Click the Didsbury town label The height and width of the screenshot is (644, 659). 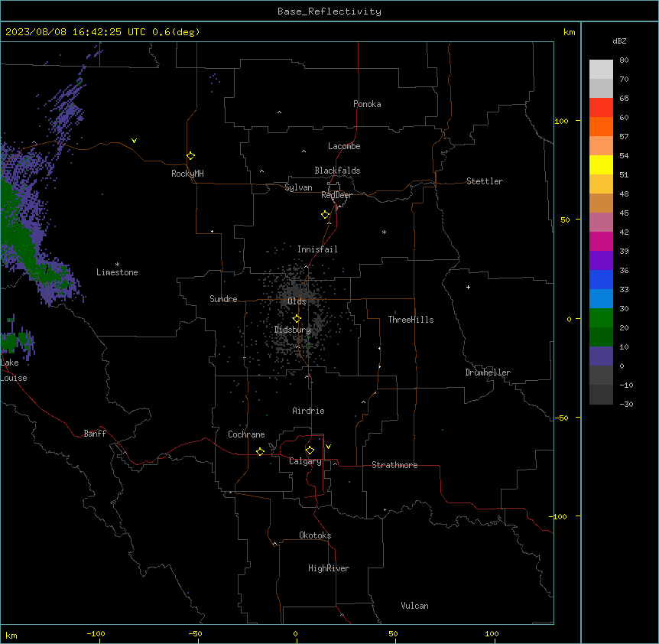coord(293,330)
